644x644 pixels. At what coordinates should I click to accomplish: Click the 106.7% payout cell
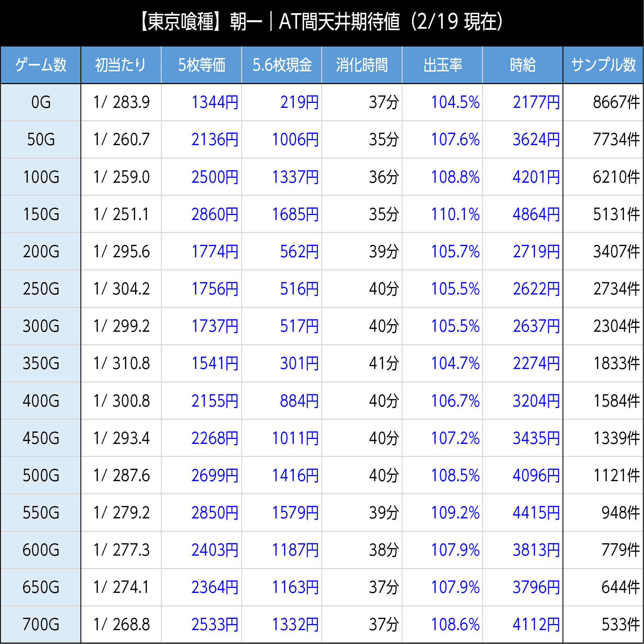point(442,401)
